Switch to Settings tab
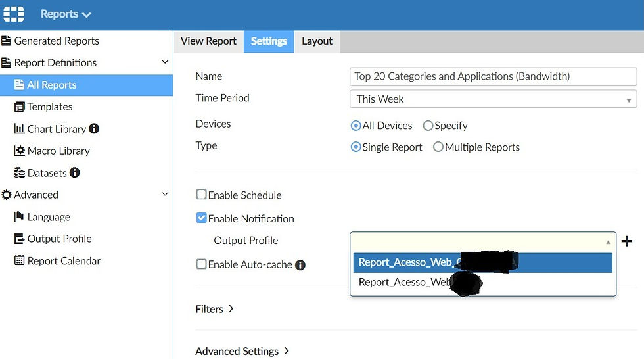644x359 pixels. (269, 41)
